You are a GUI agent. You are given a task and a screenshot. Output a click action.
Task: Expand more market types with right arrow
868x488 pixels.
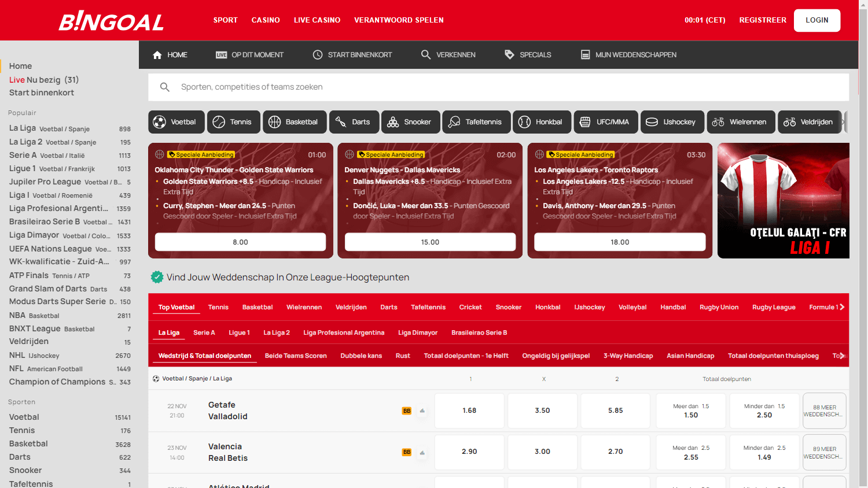click(x=842, y=356)
